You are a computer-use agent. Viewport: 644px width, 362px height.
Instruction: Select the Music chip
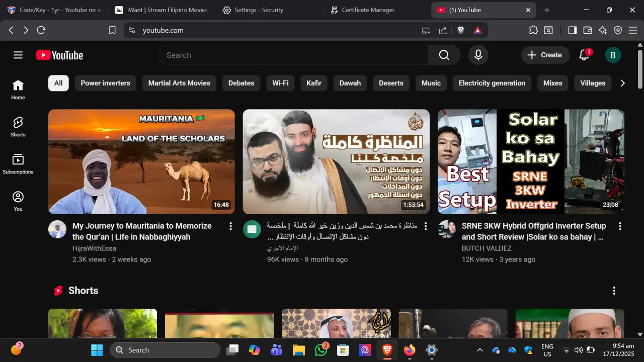click(x=431, y=83)
